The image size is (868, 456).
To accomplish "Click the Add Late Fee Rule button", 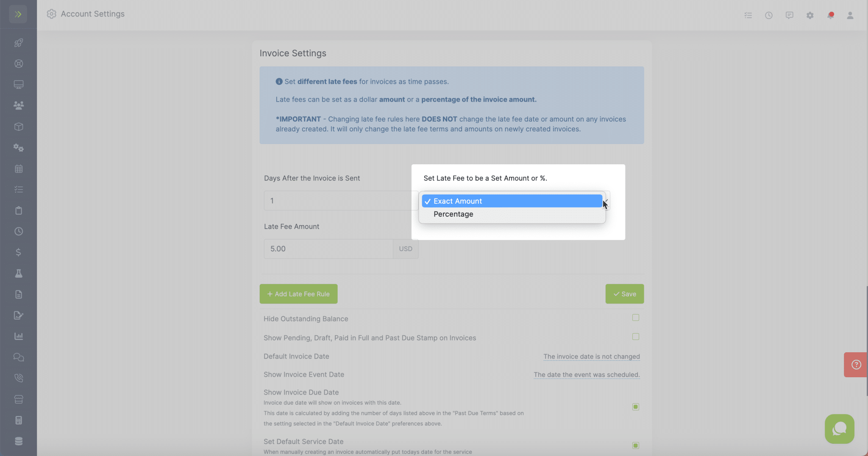I will (298, 293).
